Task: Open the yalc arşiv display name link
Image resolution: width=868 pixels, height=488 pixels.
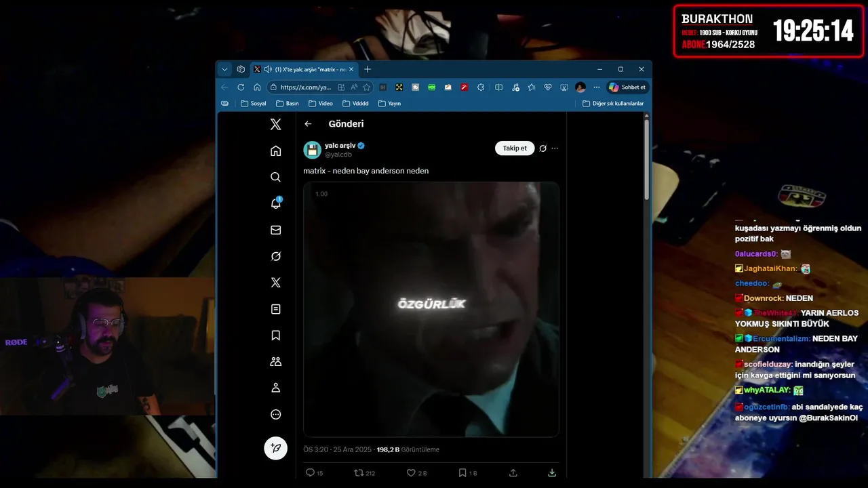Action: (x=340, y=146)
